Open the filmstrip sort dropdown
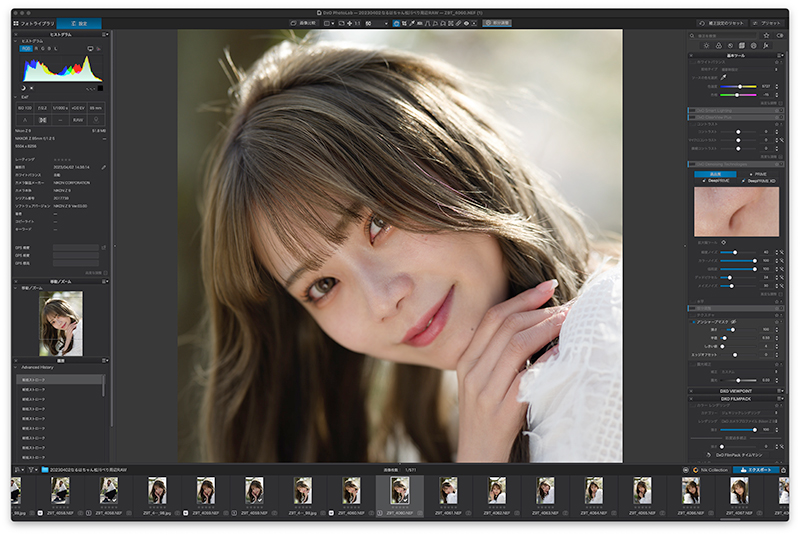The height and width of the screenshot is (535, 800). pos(19,470)
